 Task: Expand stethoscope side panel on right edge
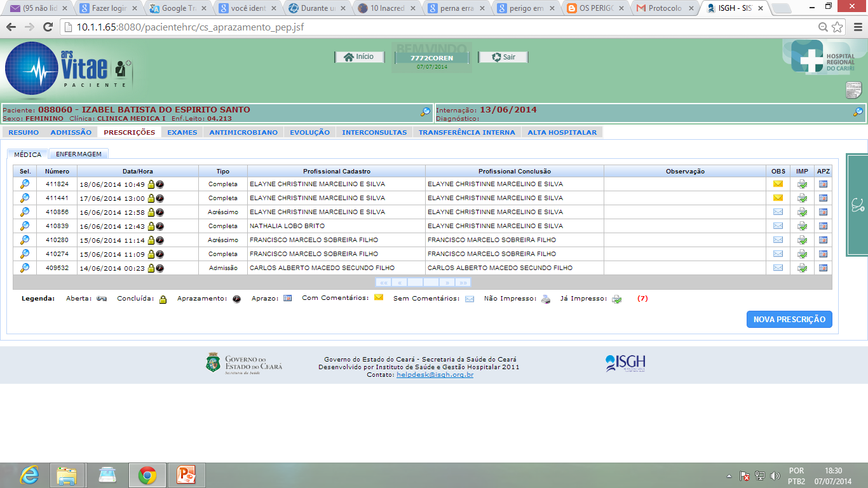[x=857, y=205]
